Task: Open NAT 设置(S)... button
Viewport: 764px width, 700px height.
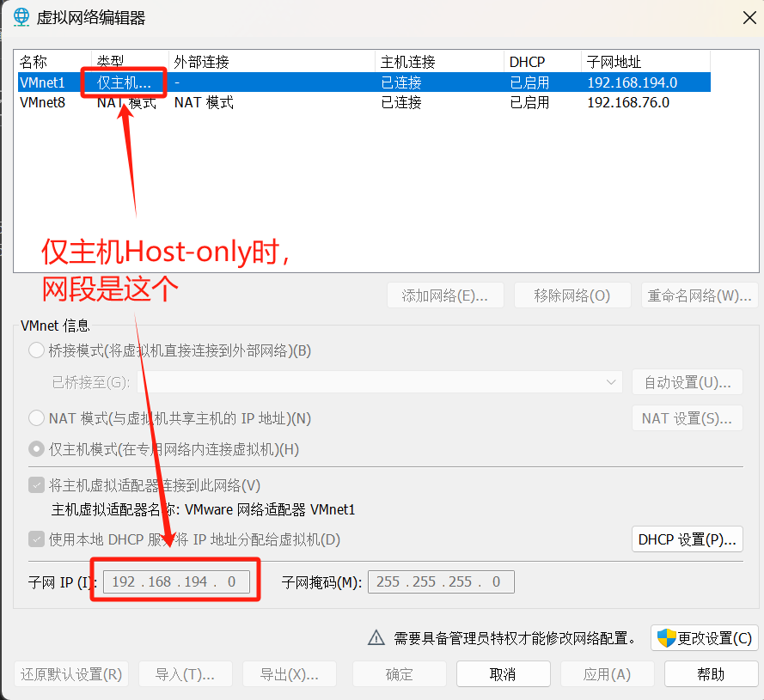Action: 688,418
